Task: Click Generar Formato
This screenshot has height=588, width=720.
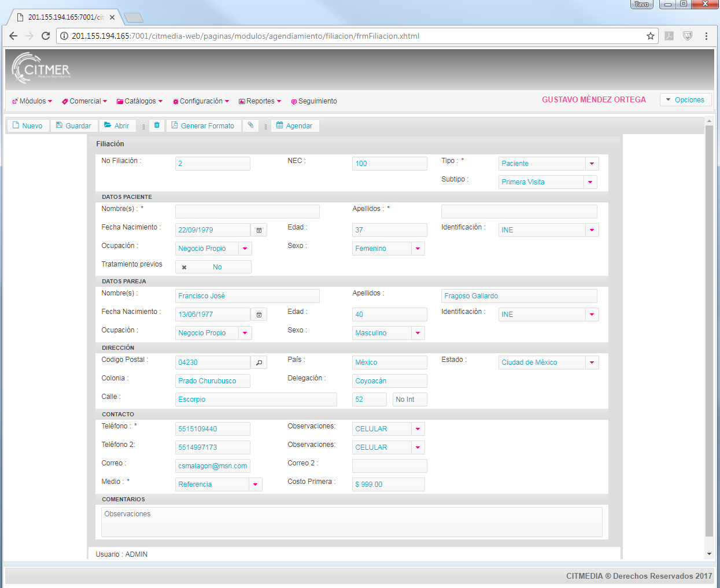Action: click(203, 125)
